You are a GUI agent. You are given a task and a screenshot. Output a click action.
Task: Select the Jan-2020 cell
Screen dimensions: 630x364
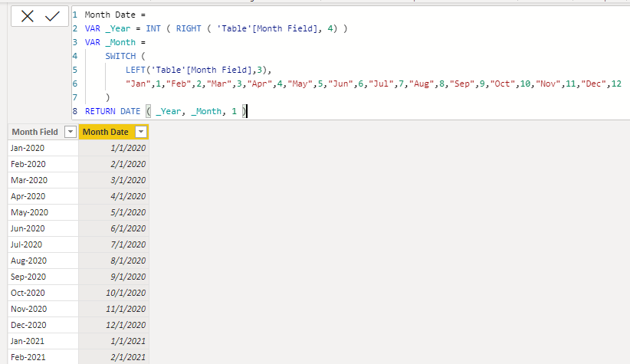point(43,148)
